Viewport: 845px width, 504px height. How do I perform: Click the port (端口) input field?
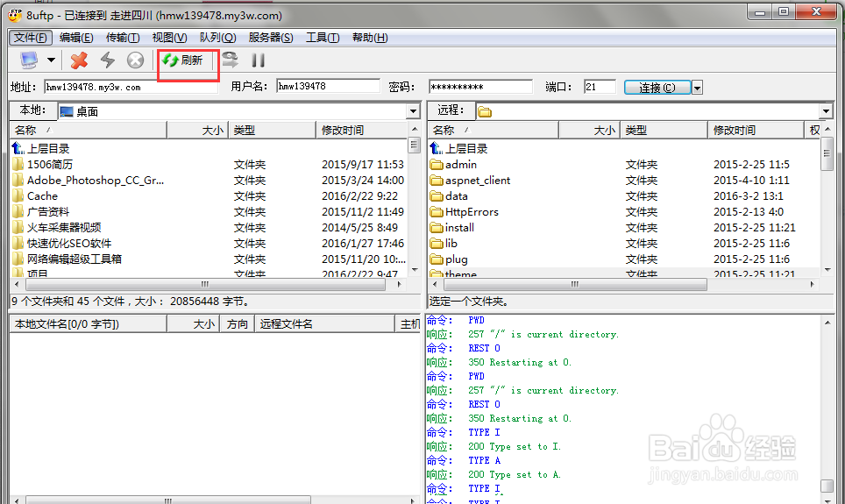[600, 87]
